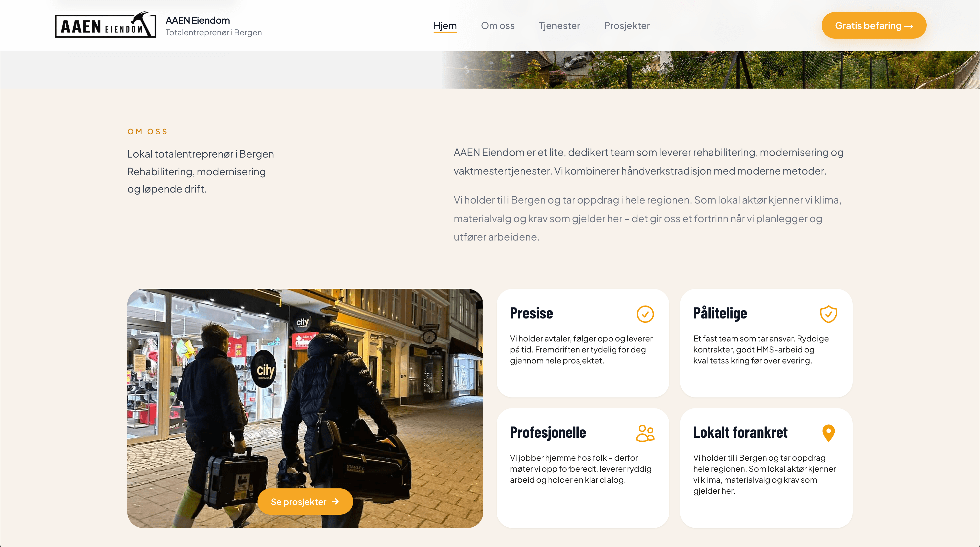Click the arrow in Gratis befaring button

908,26
